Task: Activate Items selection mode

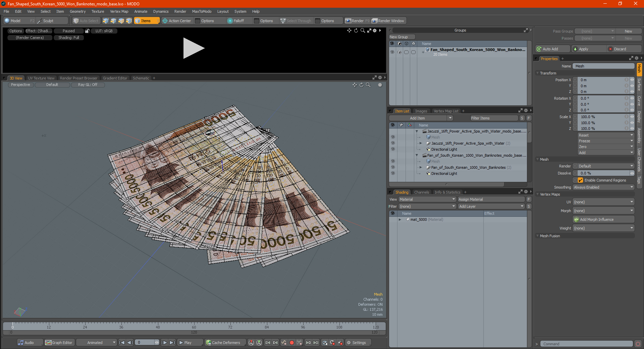Action: [x=147, y=21]
